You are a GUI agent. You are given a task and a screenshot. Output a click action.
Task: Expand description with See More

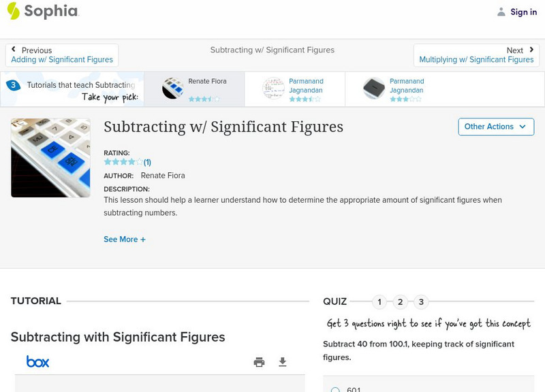(125, 240)
